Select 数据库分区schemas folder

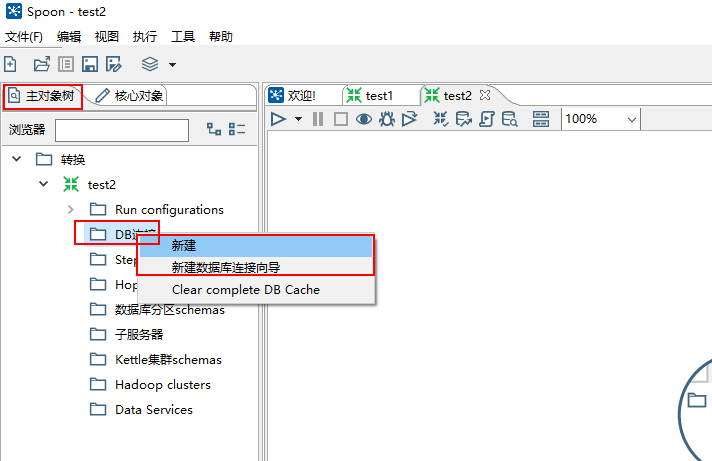tap(157, 310)
